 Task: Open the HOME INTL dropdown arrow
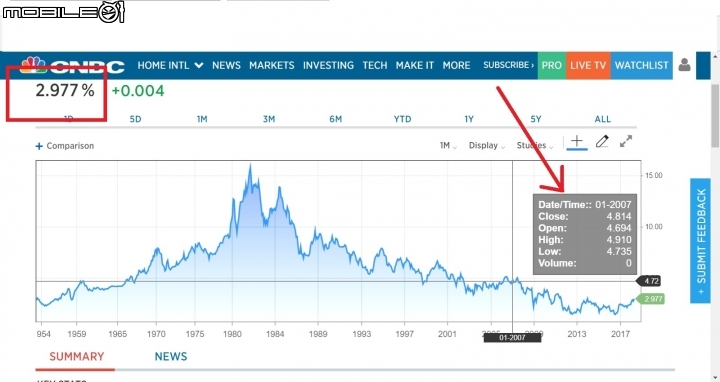point(199,65)
